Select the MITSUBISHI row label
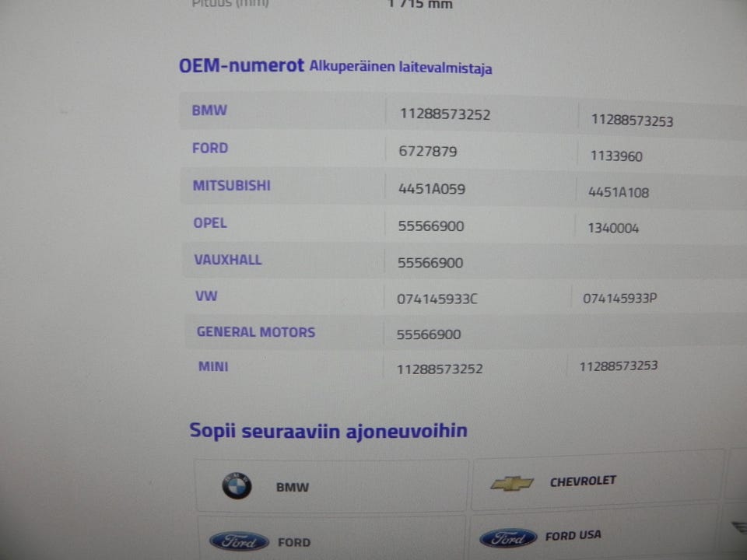 click(232, 185)
